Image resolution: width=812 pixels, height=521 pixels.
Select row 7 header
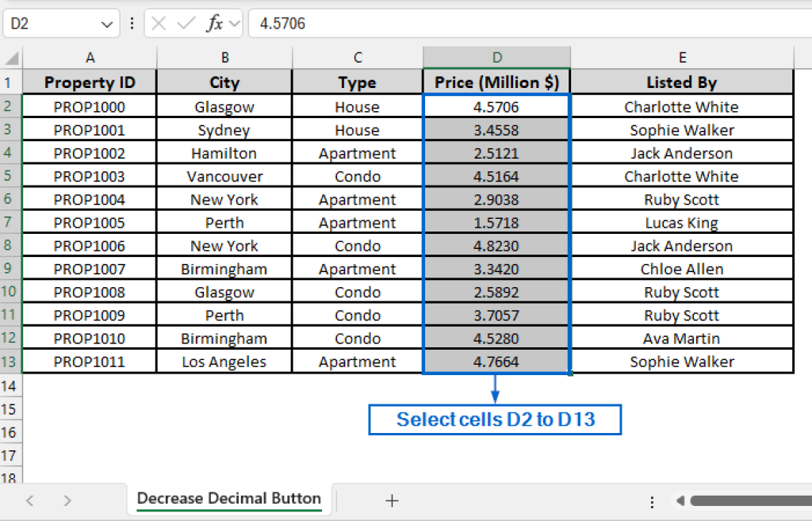tap(10, 223)
